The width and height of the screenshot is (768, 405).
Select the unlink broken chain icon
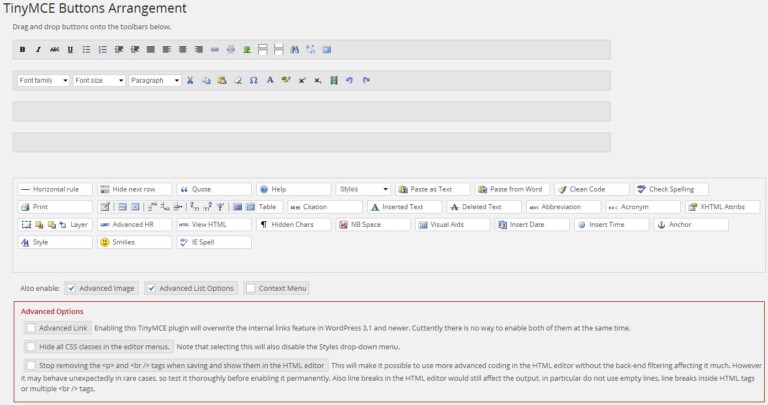tap(231, 49)
